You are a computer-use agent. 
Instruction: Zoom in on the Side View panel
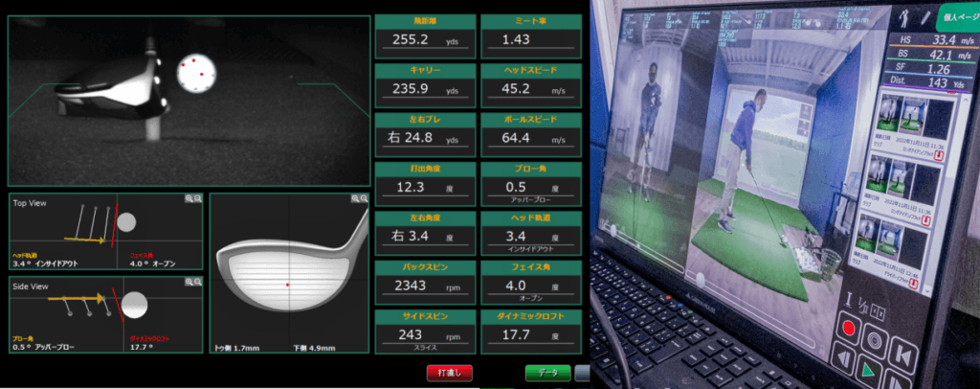pos(189,282)
